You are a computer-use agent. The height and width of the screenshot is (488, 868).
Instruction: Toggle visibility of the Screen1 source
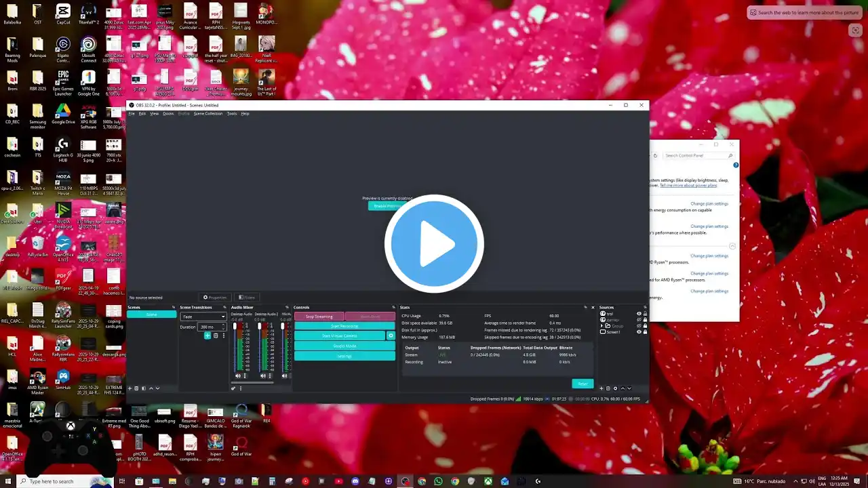[x=639, y=332]
